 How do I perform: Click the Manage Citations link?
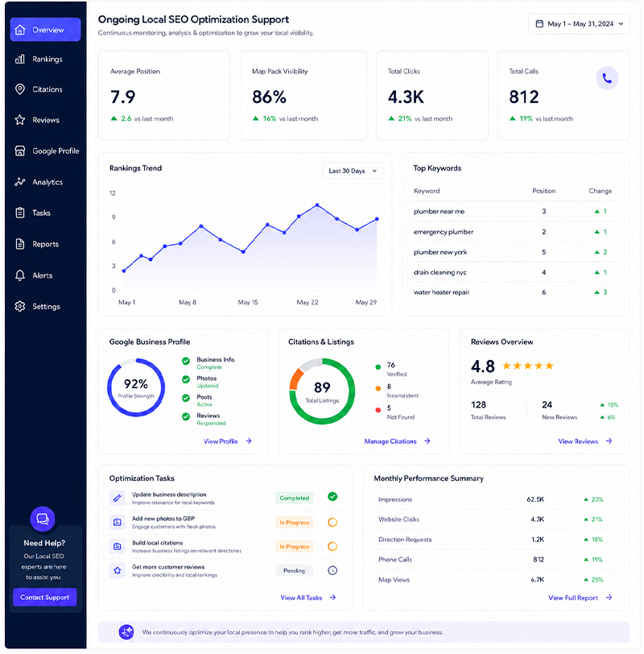pyautogui.click(x=390, y=441)
